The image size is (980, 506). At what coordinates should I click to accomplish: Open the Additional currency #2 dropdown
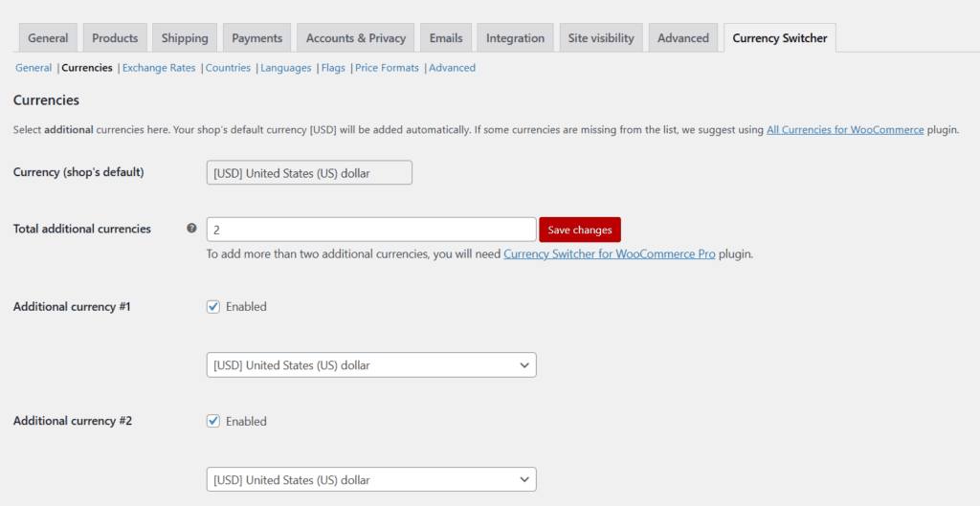[371, 480]
